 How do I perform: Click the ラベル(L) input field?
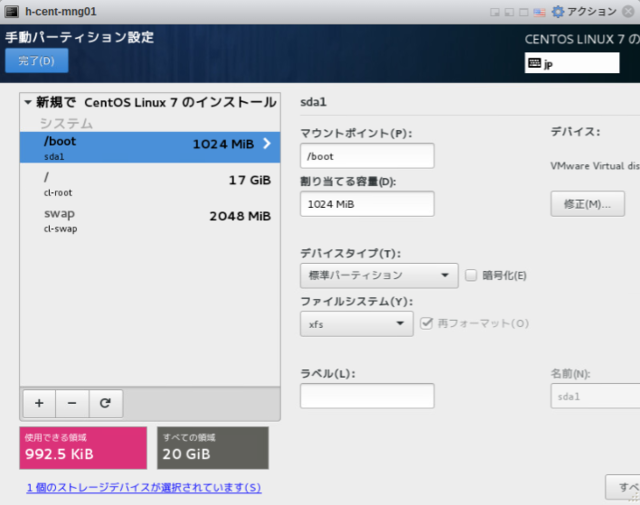pyautogui.click(x=367, y=396)
